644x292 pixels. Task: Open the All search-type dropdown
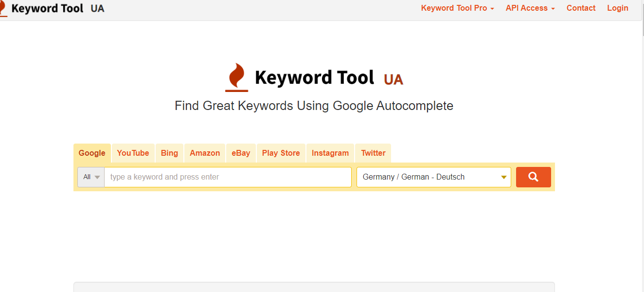point(91,177)
